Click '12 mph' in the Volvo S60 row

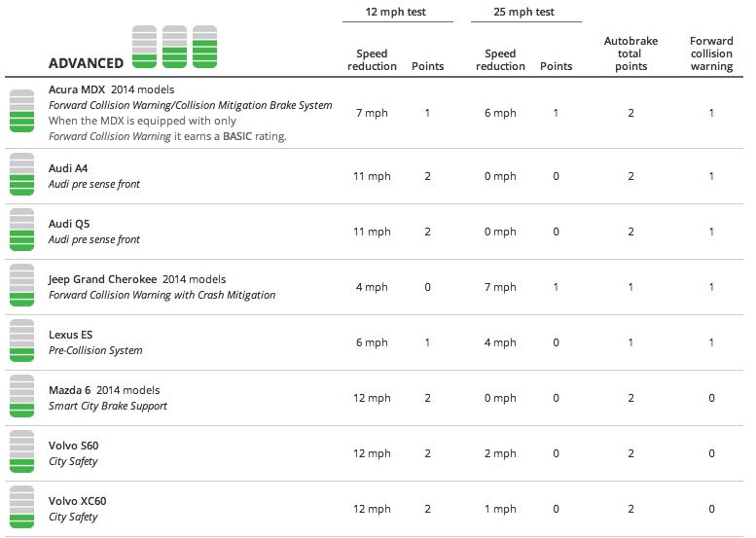372,453
